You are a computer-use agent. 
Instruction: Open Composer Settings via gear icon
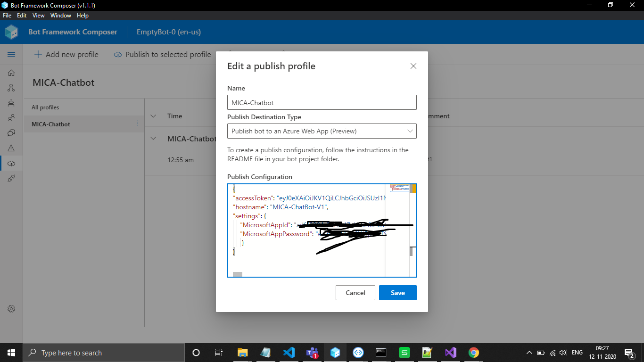coord(12,309)
